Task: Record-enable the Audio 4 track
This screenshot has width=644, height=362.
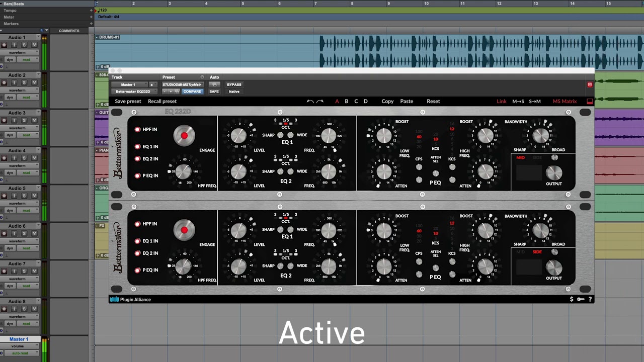Action: [4, 158]
